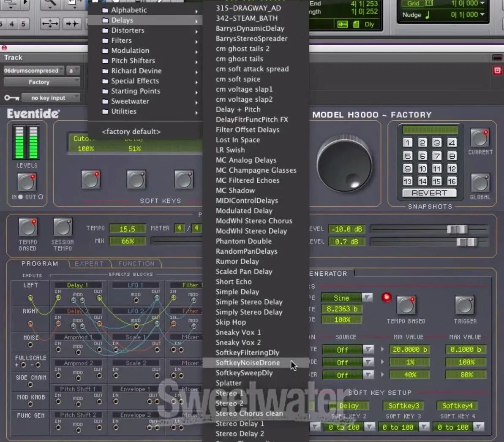Select snapshot number 7 on keypad
504x442 pixels.
point(437,156)
